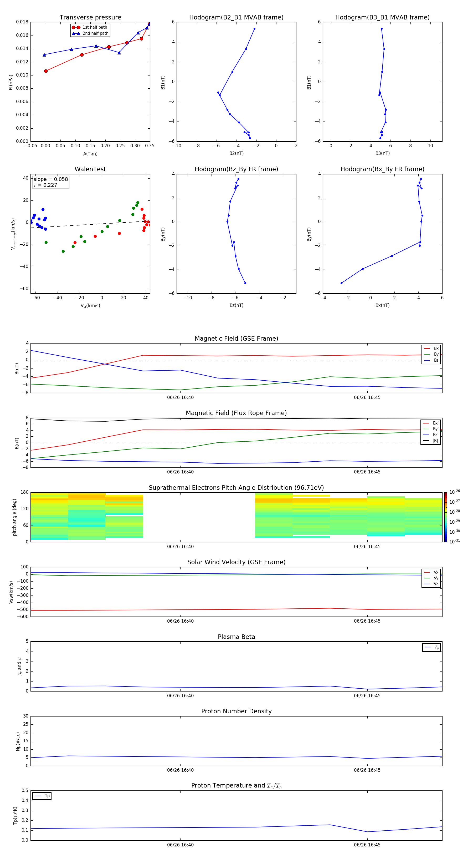Click the Tp legend in temperature plot
Screen dimensions: 473x868
coord(42,796)
